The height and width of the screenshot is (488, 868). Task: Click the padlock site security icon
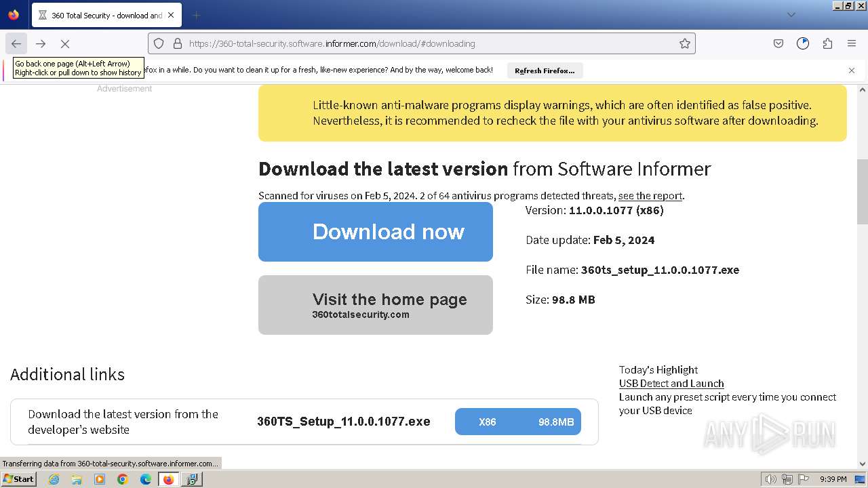pyautogui.click(x=178, y=43)
